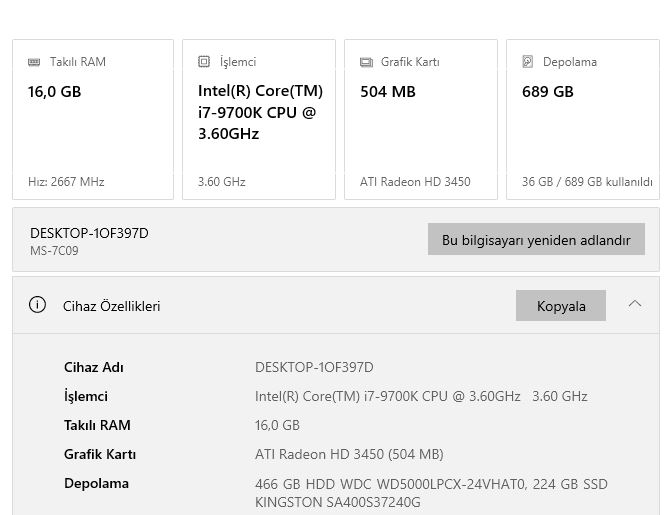Select the DESKTOP-1OF397D heading above MS-7C09
Screen dimensions: 666x515
89,233
